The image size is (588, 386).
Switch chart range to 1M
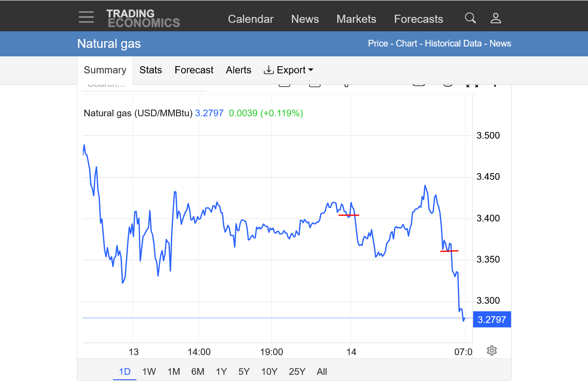173,372
